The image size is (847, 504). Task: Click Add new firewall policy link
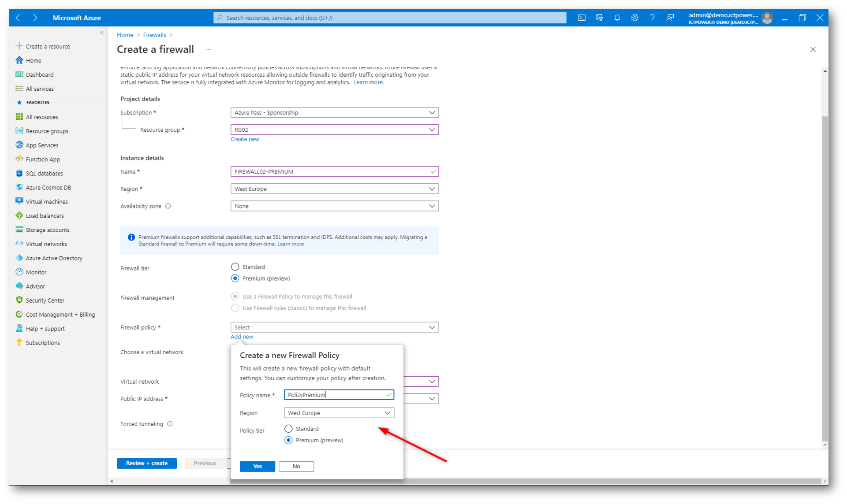click(x=242, y=337)
